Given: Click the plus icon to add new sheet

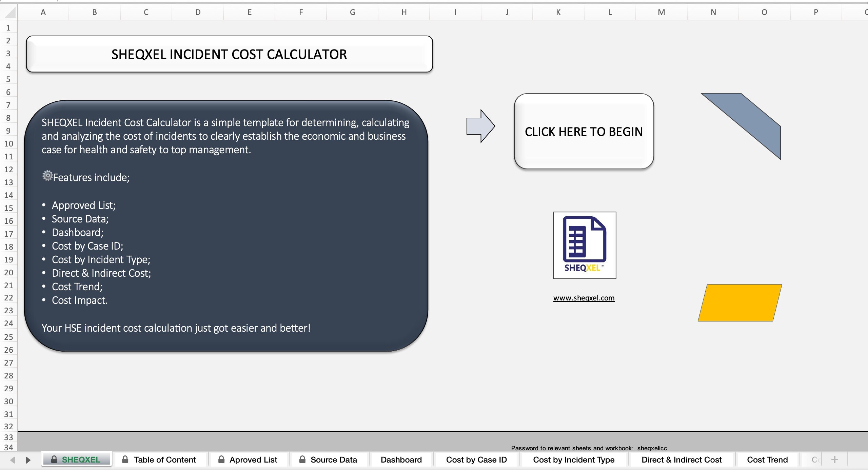Looking at the screenshot, I should (x=834, y=460).
